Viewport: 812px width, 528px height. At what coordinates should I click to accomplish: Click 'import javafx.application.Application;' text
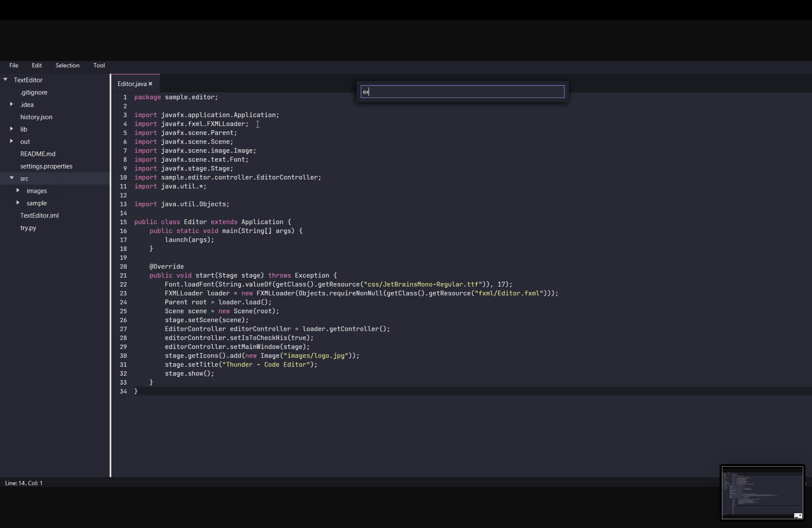[x=206, y=115]
